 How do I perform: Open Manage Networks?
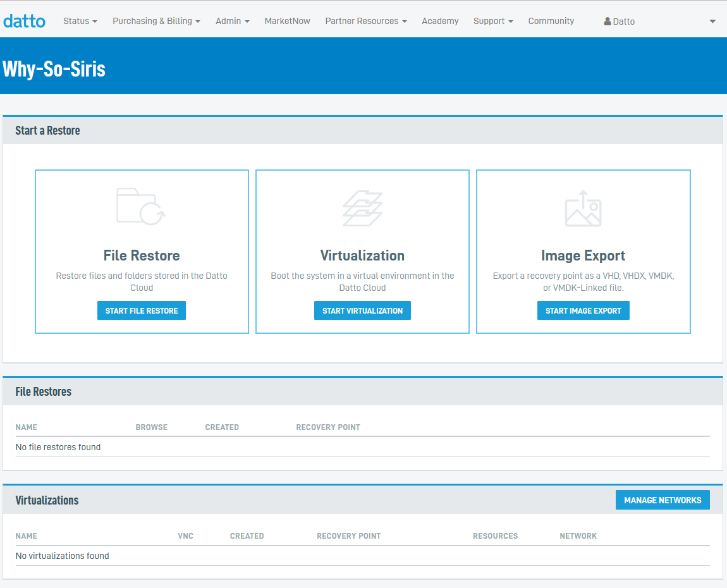click(663, 500)
